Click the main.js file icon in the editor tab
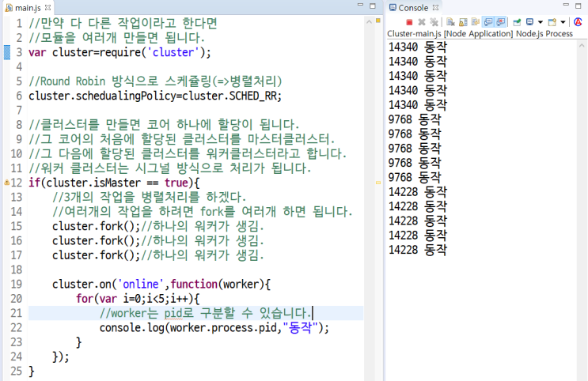 [x=9, y=7]
